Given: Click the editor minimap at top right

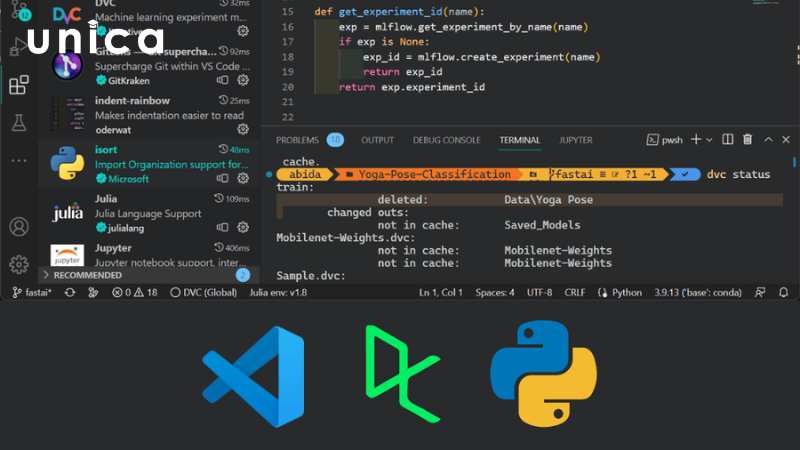Looking at the screenshot, I should pos(766,3).
